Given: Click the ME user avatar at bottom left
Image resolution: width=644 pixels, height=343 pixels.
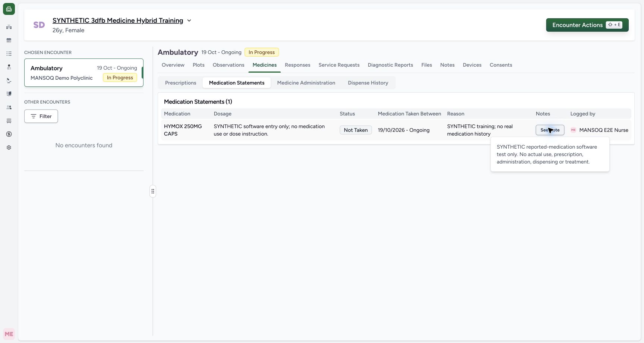Looking at the screenshot, I should [9, 334].
